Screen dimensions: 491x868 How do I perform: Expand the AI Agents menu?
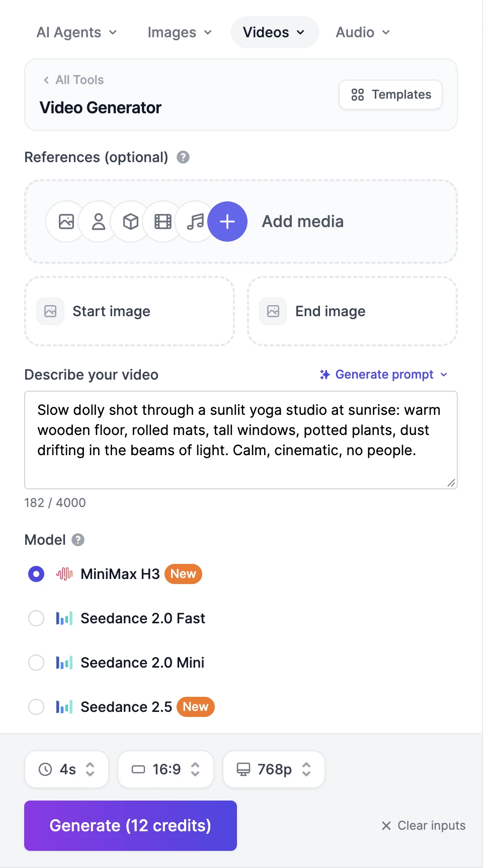[76, 32]
